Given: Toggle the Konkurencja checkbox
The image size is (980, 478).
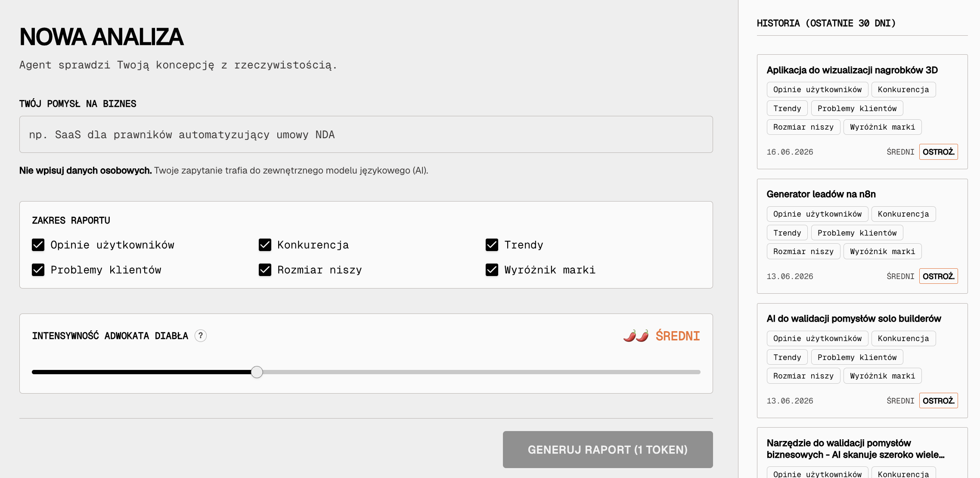Looking at the screenshot, I should pos(265,245).
